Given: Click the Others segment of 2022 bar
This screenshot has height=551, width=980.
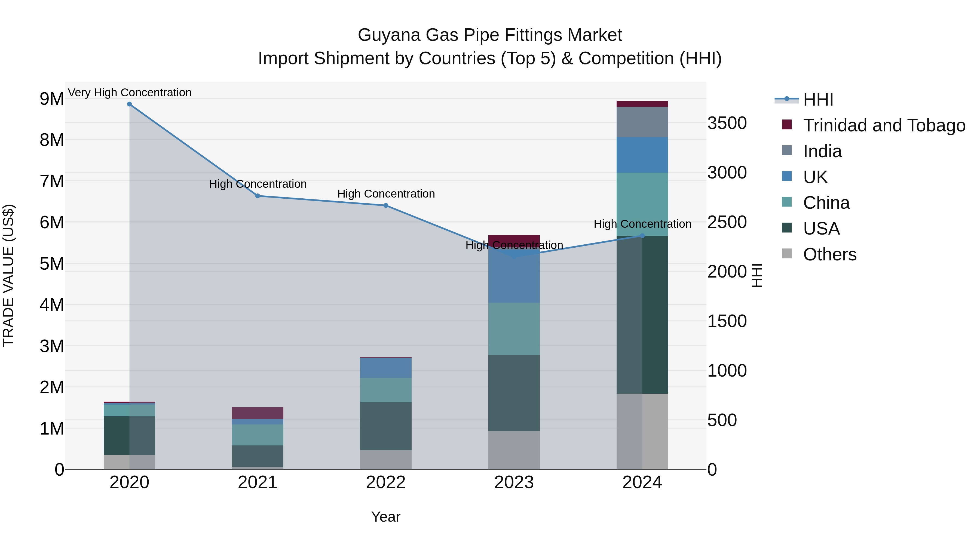Looking at the screenshot, I should [x=386, y=460].
